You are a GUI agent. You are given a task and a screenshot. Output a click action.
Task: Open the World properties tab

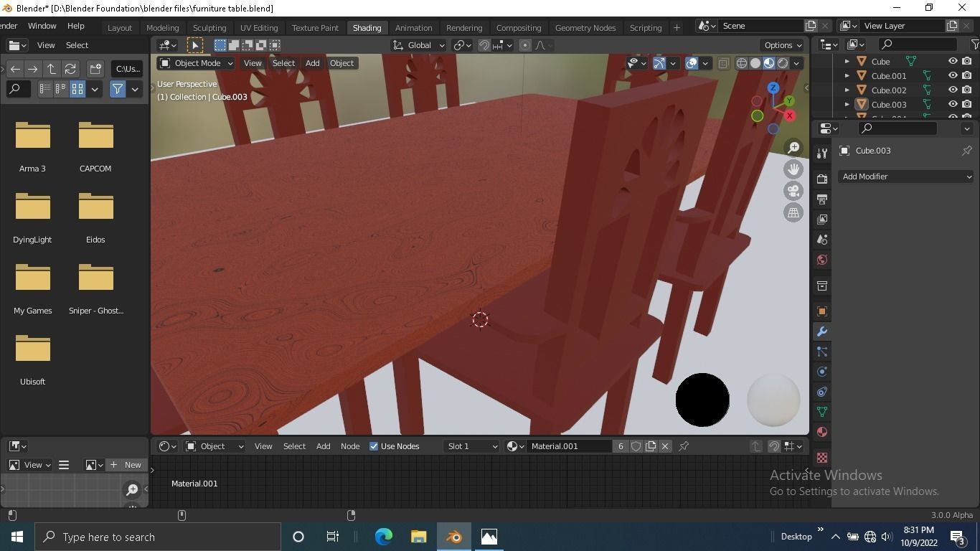pos(822,260)
